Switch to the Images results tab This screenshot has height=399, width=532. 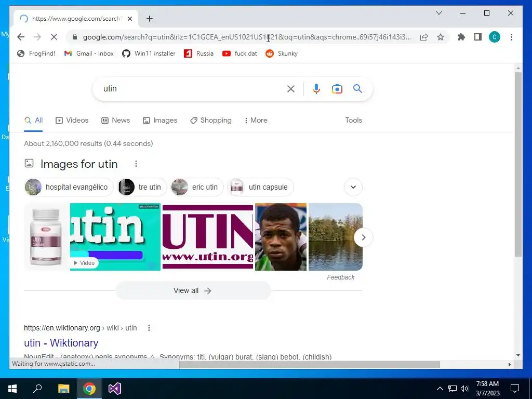pos(160,120)
